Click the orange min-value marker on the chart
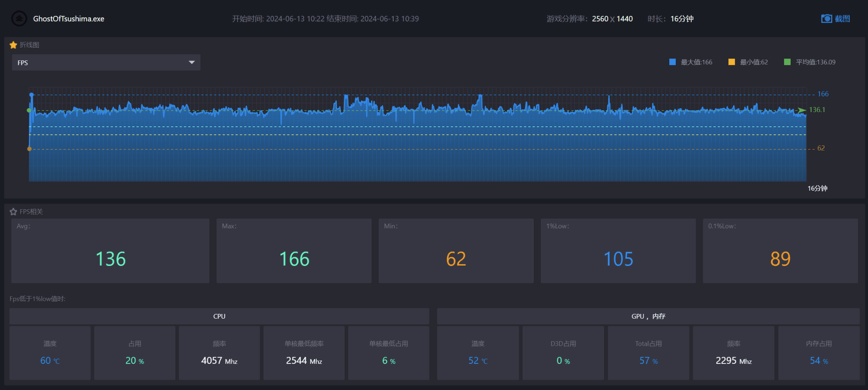Image resolution: width=868 pixels, height=390 pixels. click(30, 149)
